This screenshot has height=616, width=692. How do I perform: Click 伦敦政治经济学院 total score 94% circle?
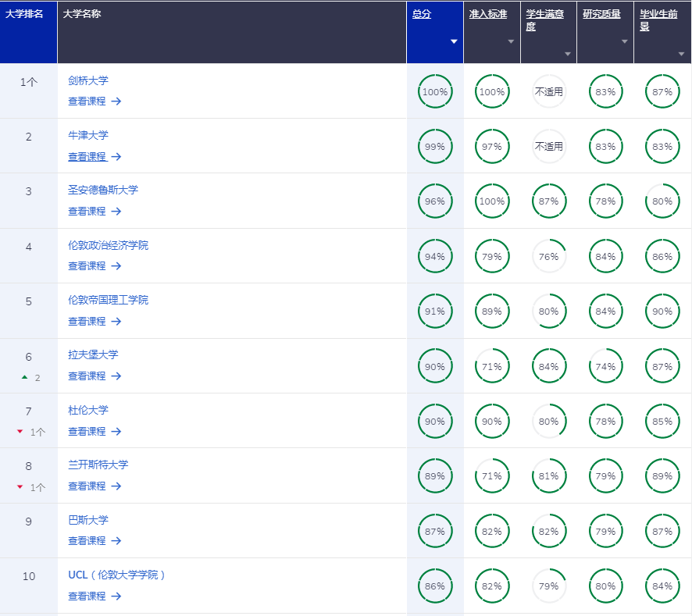click(x=435, y=256)
